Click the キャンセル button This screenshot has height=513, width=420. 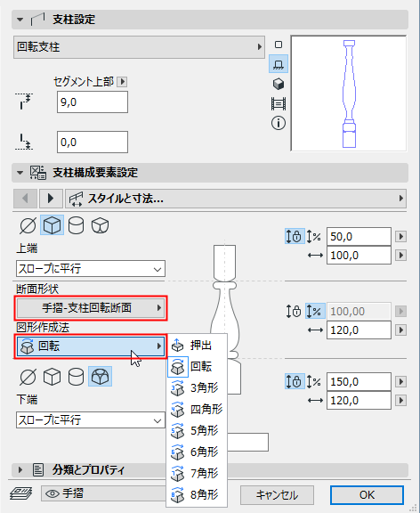pyautogui.click(x=277, y=494)
